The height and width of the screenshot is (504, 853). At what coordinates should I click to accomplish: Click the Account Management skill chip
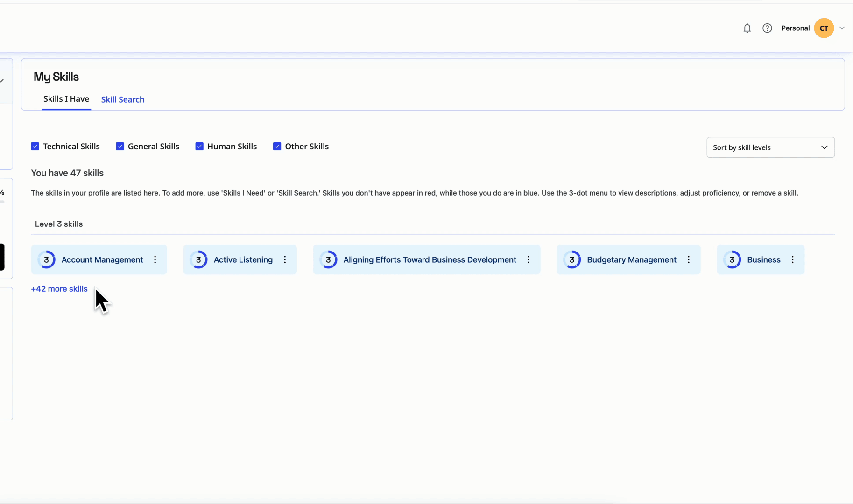102,260
